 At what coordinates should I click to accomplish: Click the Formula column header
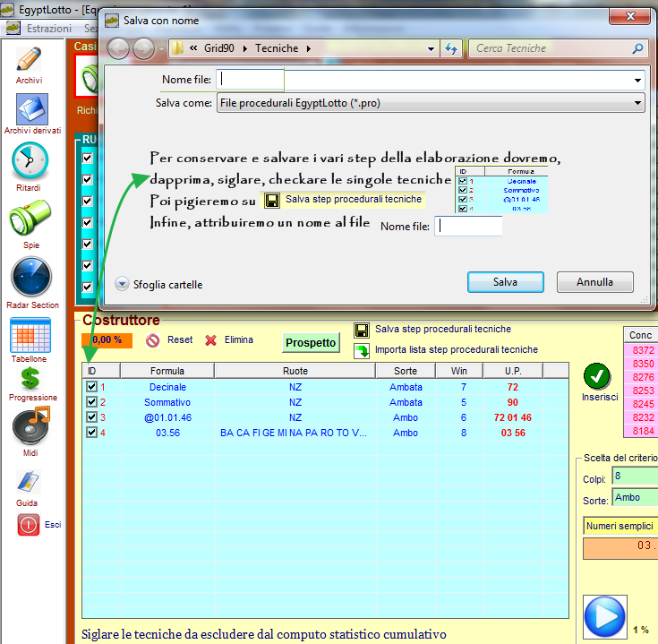tap(167, 371)
